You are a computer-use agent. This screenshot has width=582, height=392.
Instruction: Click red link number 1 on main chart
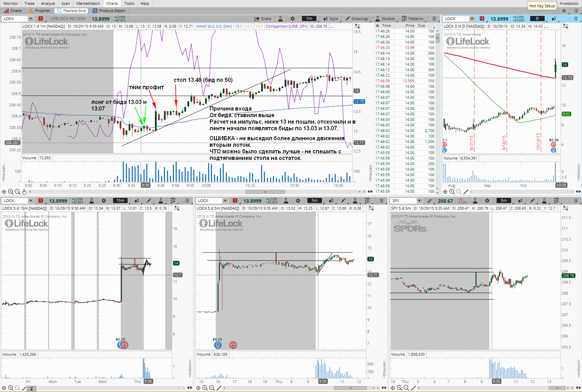point(41,19)
